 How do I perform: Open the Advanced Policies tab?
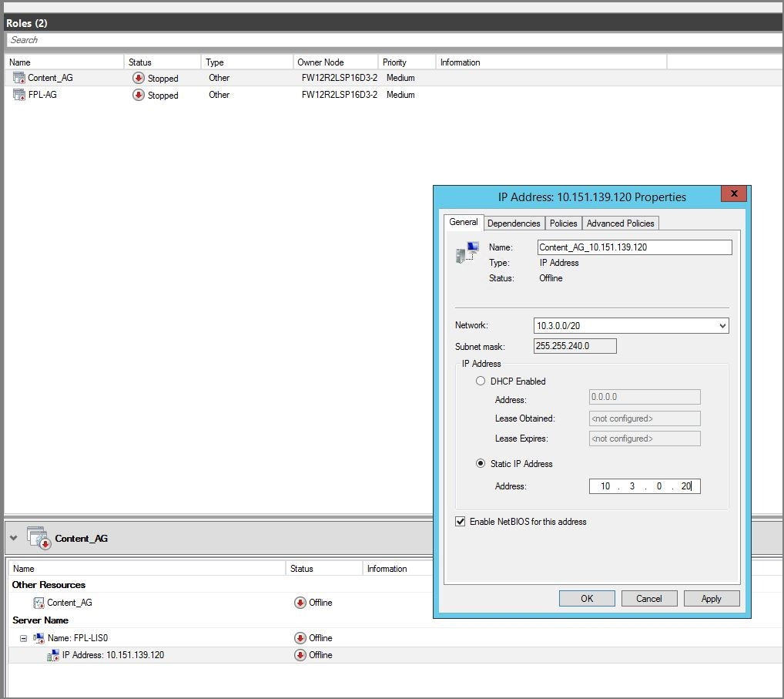point(621,223)
